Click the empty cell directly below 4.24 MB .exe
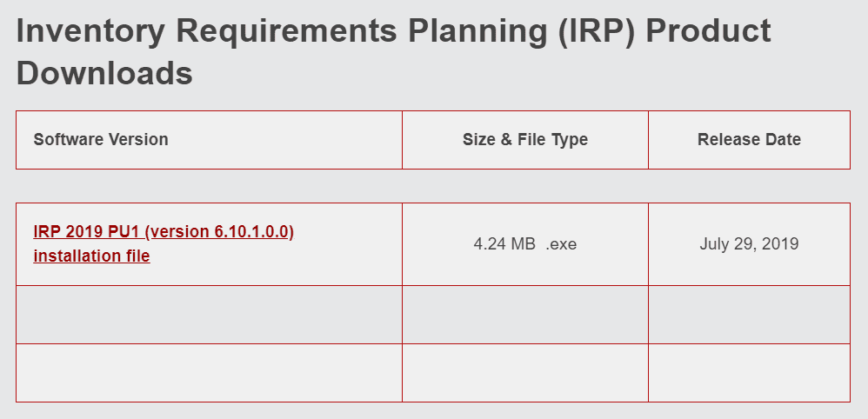Viewport: 868px width, 419px height. click(525, 315)
